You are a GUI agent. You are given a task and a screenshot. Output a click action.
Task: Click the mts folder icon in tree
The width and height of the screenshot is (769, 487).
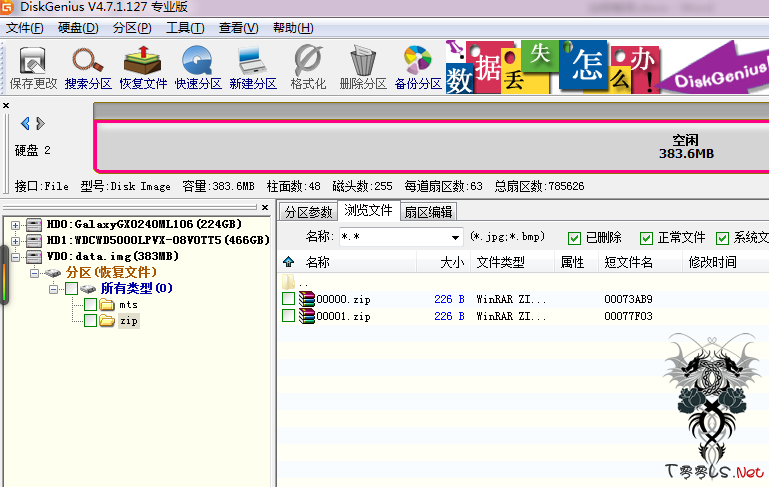tap(107, 305)
